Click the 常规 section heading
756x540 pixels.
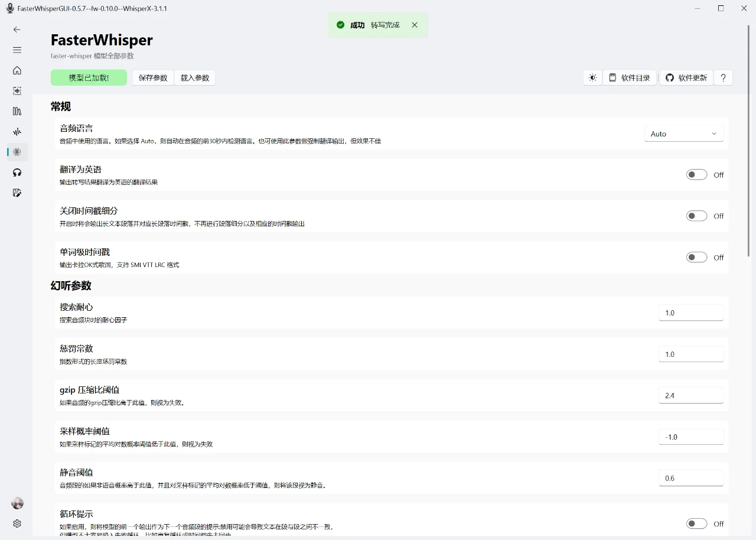point(61,106)
